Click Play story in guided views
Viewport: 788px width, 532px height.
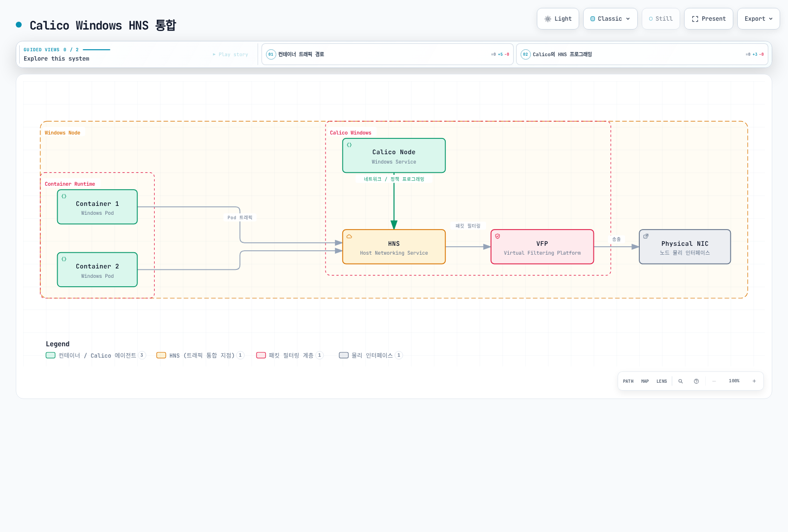(x=230, y=55)
